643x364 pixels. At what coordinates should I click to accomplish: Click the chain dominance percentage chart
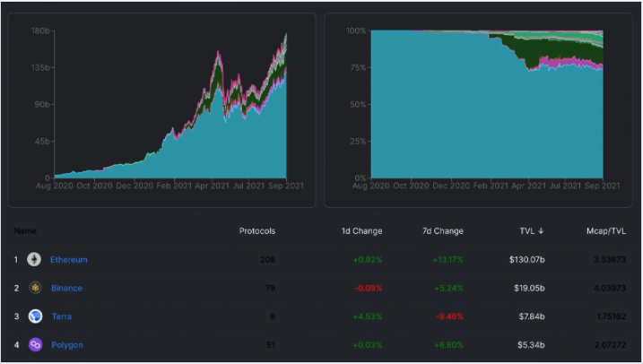(487, 104)
